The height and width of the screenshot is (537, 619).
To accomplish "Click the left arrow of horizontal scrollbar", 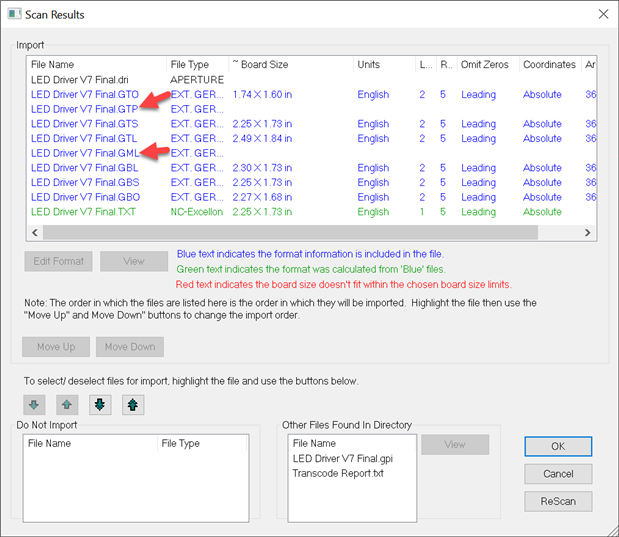I will [35, 233].
